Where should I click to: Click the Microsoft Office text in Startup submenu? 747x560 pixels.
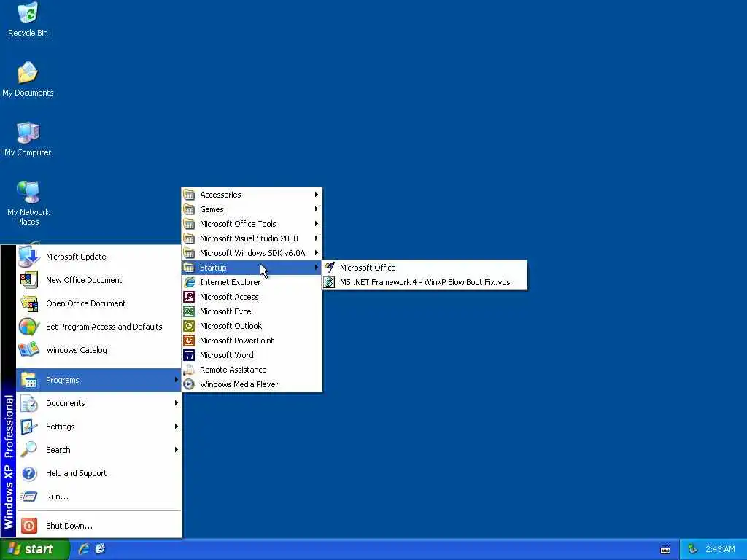pyautogui.click(x=368, y=268)
